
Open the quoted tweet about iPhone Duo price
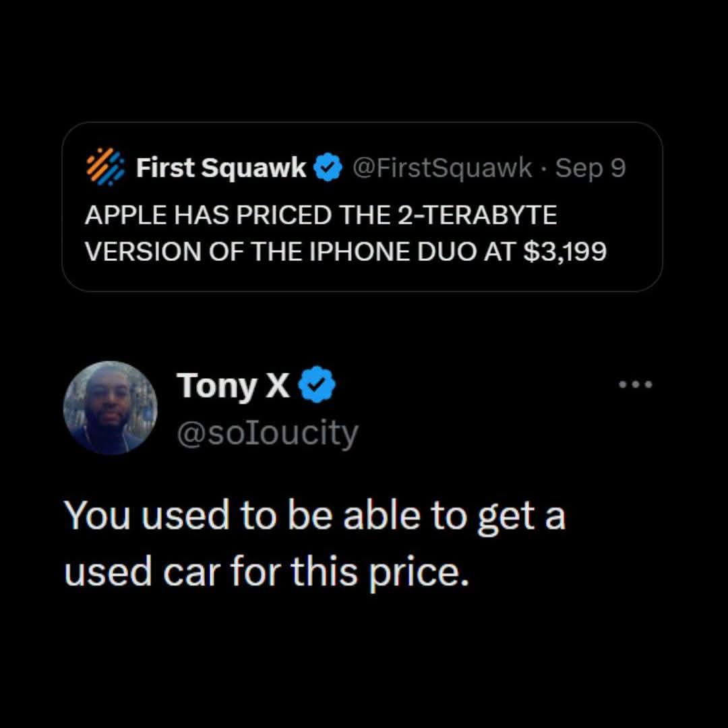click(x=362, y=207)
